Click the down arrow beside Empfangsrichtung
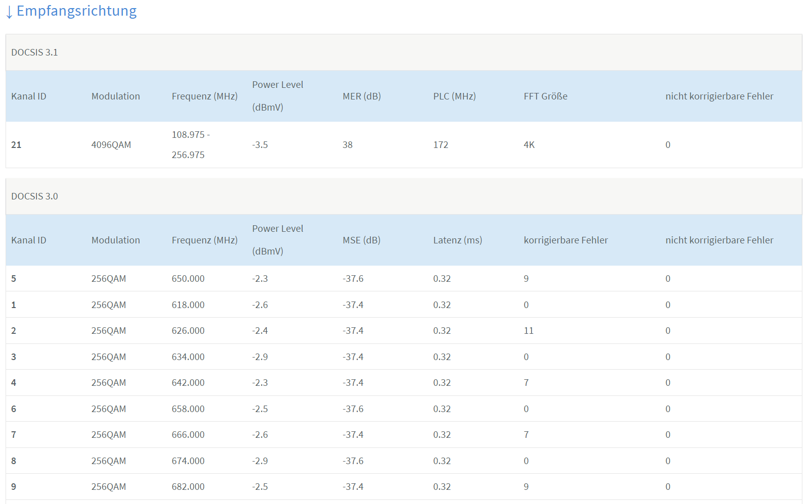This screenshot has height=504, width=812. point(9,12)
